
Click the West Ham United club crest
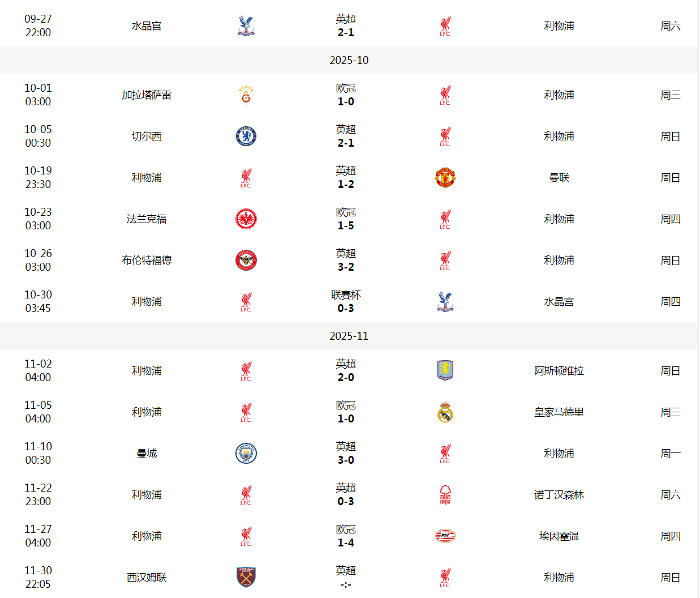tap(246, 578)
